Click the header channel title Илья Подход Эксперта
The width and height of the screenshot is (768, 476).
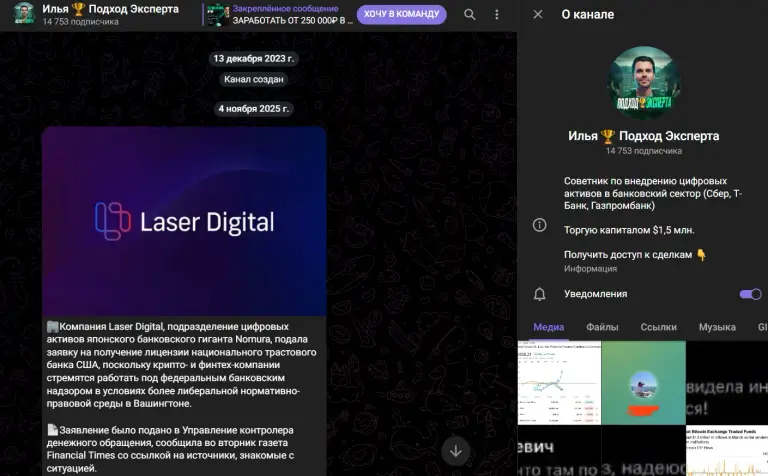(110, 9)
